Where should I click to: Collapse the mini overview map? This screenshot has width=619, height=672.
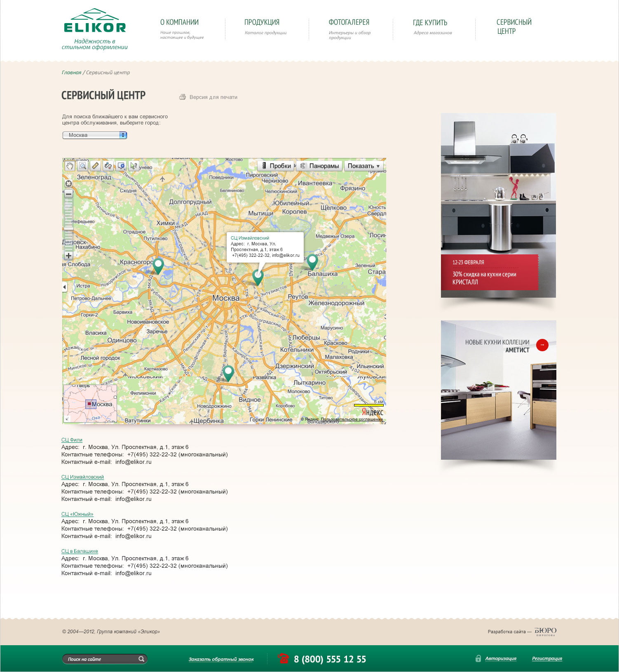coord(67,418)
